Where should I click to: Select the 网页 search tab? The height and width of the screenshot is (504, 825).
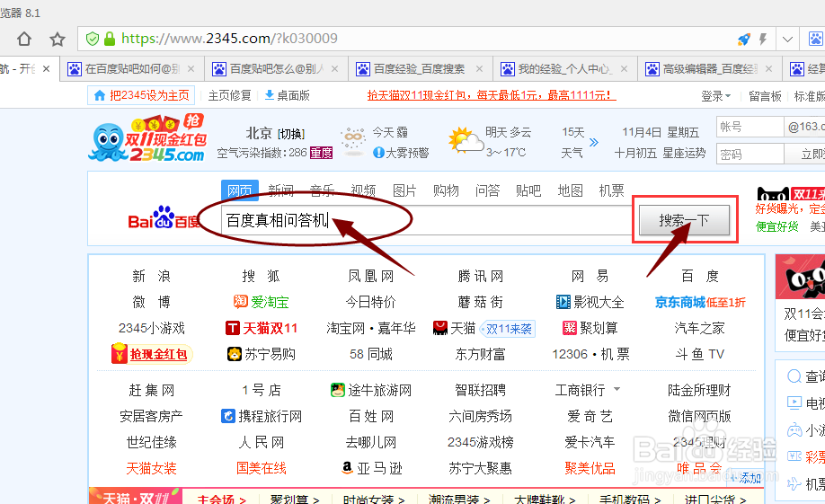pos(239,190)
